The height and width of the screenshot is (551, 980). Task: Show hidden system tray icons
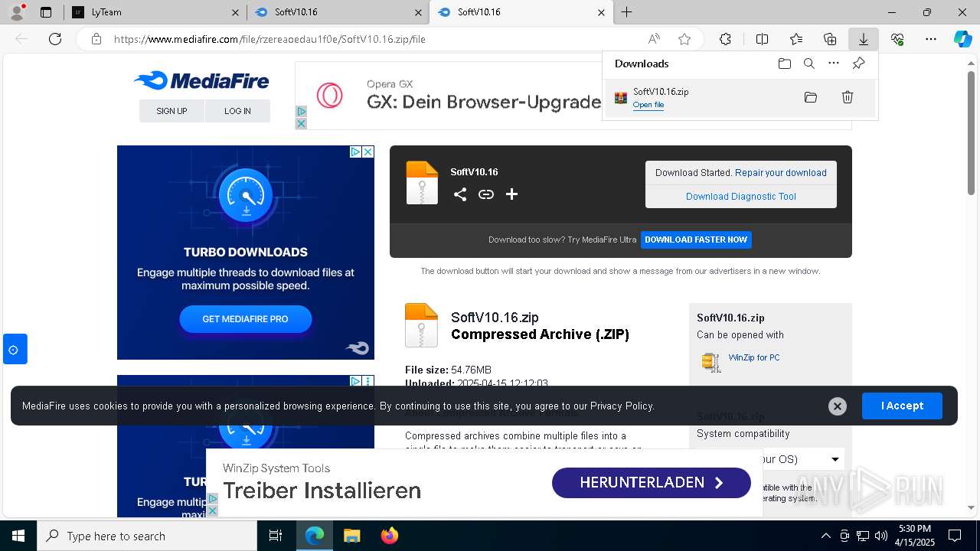[x=825, y=536]
